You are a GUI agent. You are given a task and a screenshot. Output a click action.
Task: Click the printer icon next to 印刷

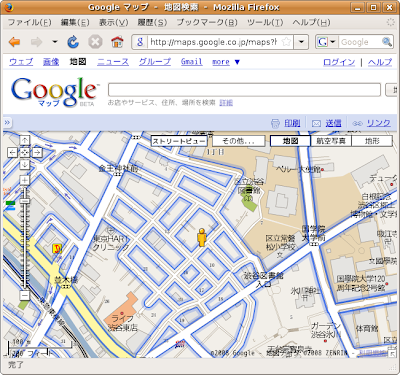[x=275, y=123]
